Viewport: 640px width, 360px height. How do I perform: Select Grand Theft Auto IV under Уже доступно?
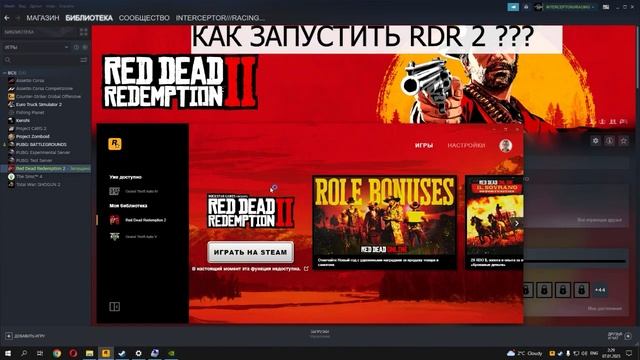[135, 191]
